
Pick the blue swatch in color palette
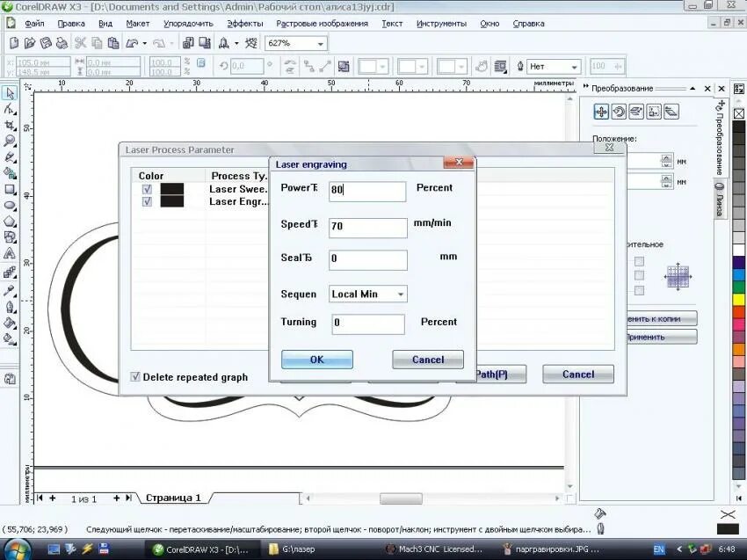click(739, 275)
